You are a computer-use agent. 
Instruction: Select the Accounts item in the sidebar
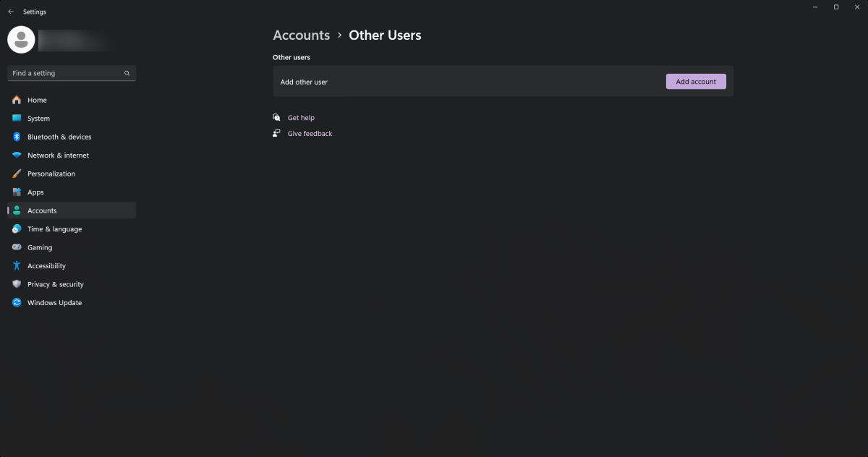41,210
